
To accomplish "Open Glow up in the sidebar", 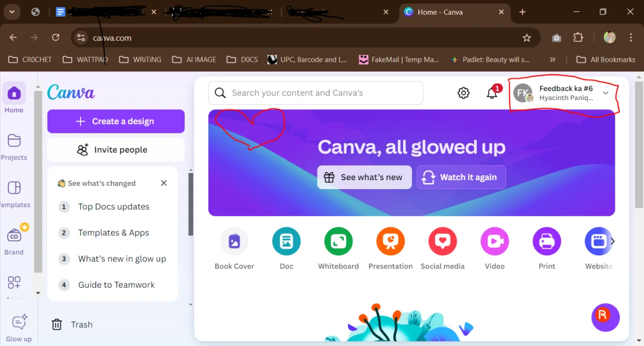I will (x=19, y=328).
